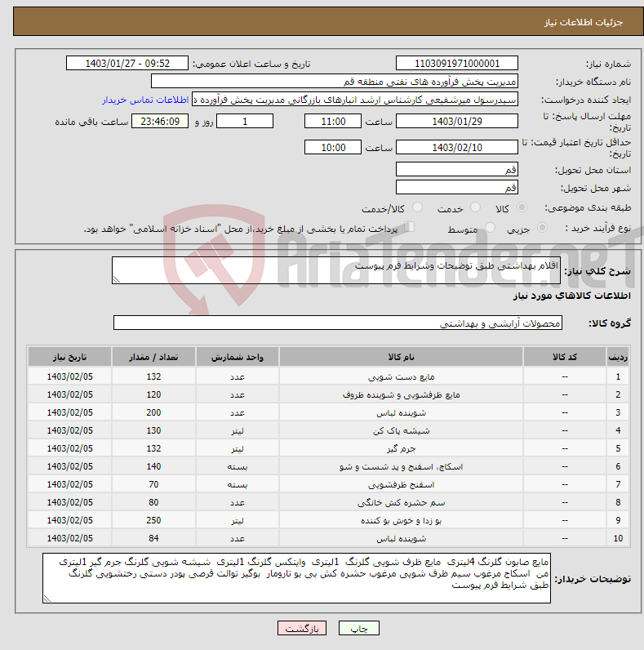Click the اطلاعات کالاهای مورد نیاز heading
Image resolution: width=644 pixels, height=650 pixels.
tap(572, 296)
